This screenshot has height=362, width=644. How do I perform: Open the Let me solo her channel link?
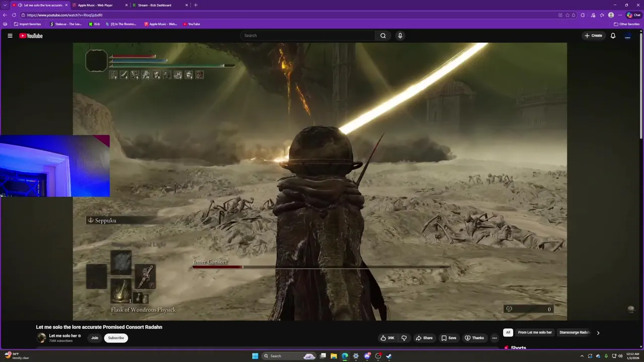click(x=63, y=336)
